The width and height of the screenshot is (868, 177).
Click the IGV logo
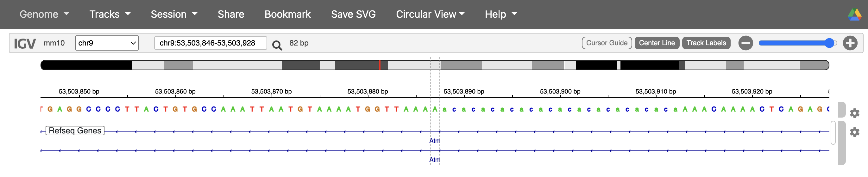(25, 43)
